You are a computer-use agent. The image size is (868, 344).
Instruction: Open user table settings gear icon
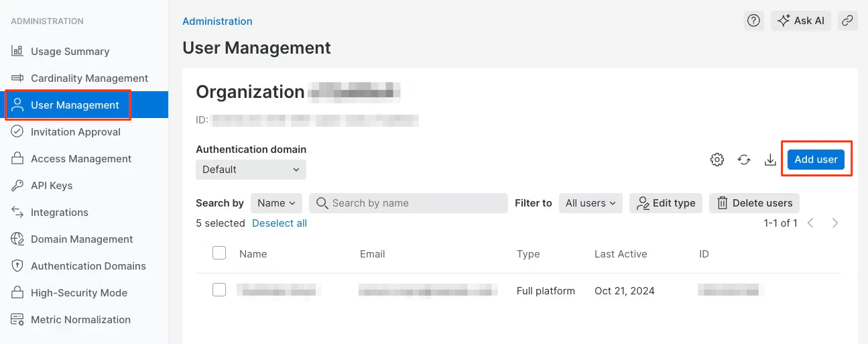point(717,160)
